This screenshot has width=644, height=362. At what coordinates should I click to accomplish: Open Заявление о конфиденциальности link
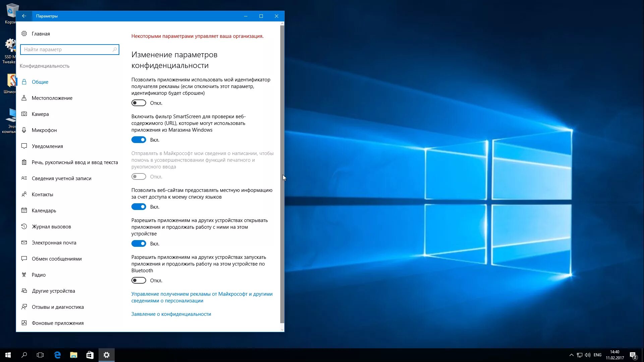click(x=171, y=314)
